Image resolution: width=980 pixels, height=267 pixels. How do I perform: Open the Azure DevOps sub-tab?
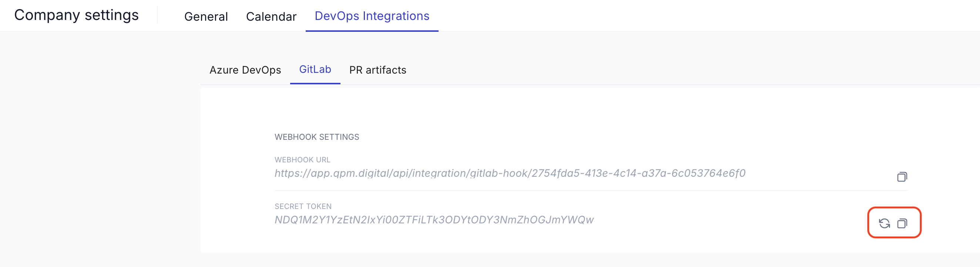point(245,70)
